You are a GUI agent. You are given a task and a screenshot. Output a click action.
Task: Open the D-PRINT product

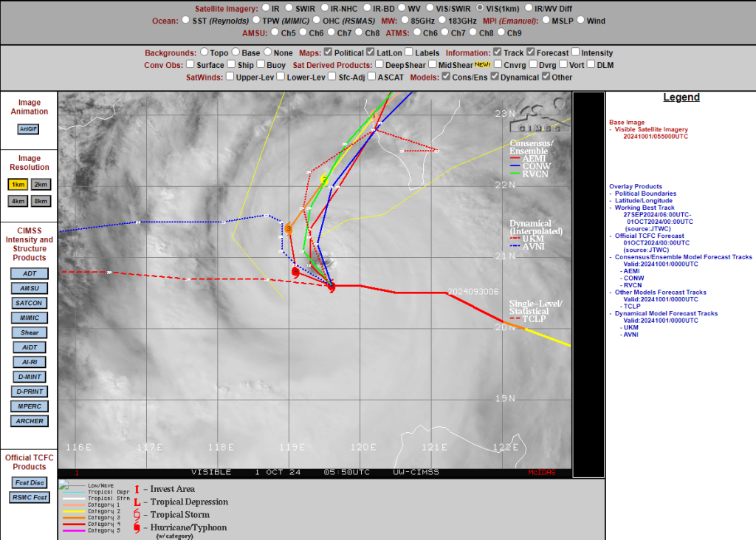(x=30, y=392)
